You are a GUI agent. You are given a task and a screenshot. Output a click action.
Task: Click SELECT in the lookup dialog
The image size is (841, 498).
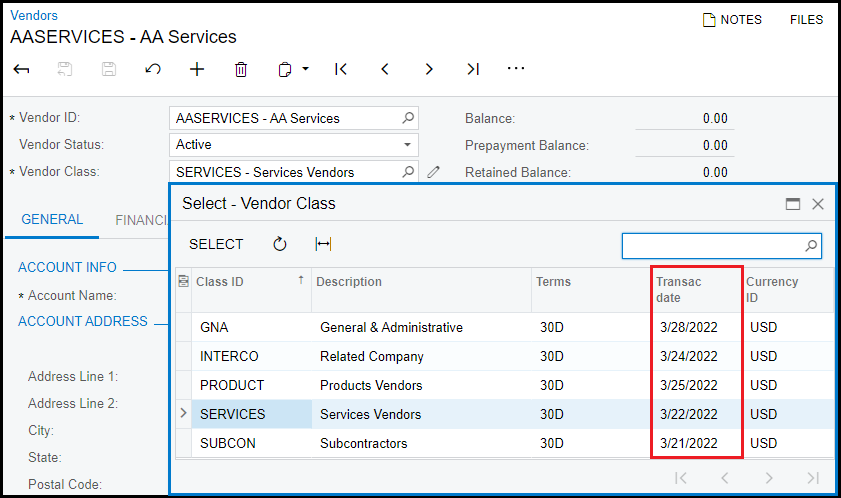point(216,244)
